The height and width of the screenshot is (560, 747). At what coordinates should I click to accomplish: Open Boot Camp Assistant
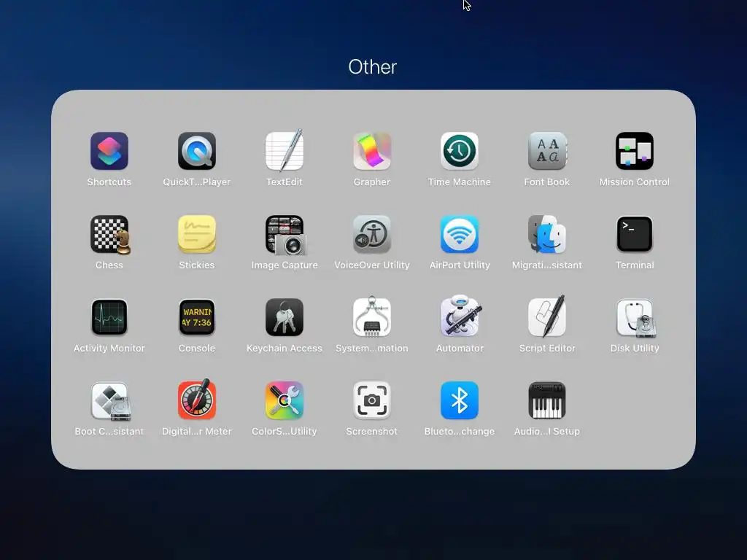[x=109, y=400]
